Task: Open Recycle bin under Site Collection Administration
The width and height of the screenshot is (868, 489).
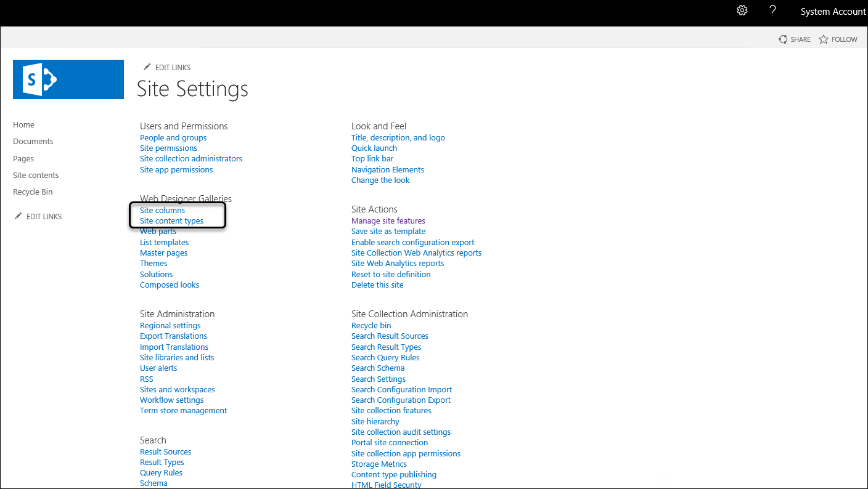Action: click(x=371, y=326)
